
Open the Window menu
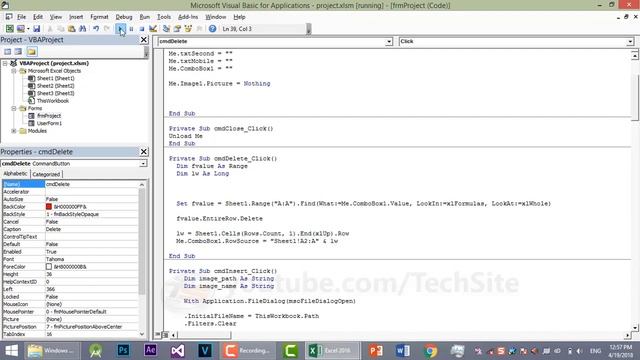pyautogui.click(x=216, y=17)
